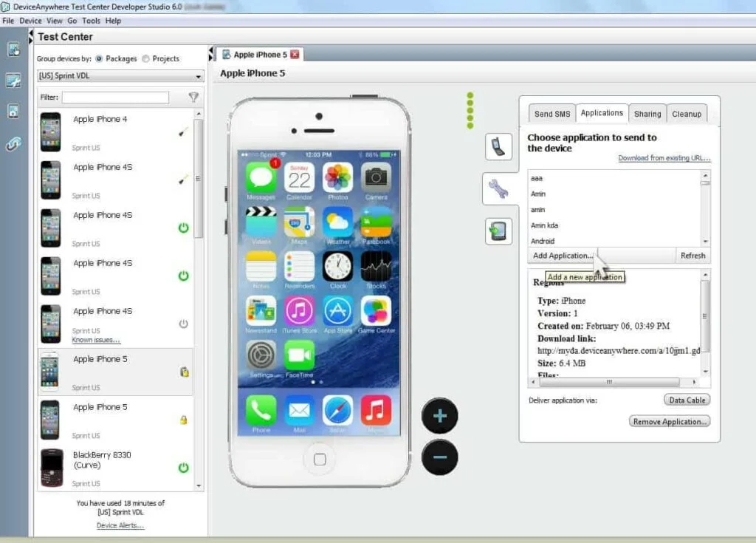Select the Apple iPhone 4 device thumbnail

[x=51, y=132]
